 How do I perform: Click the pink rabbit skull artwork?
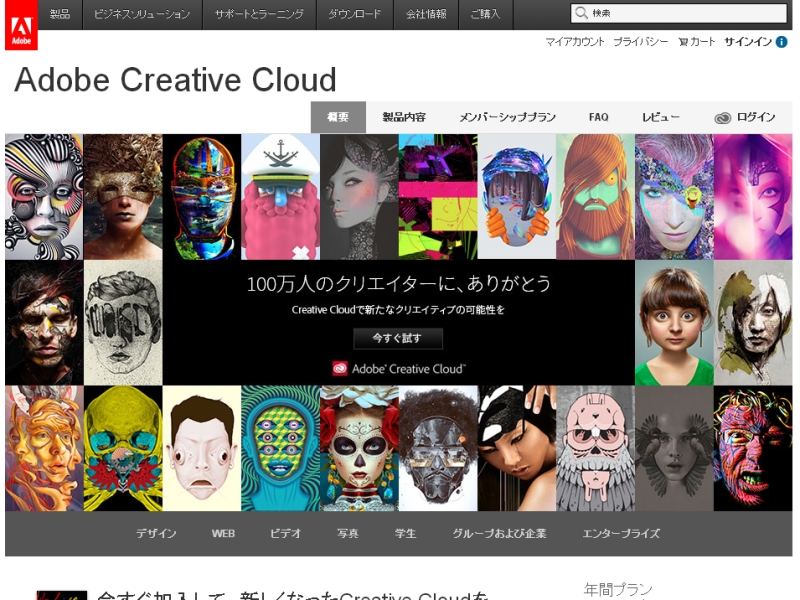coord(595,448)
